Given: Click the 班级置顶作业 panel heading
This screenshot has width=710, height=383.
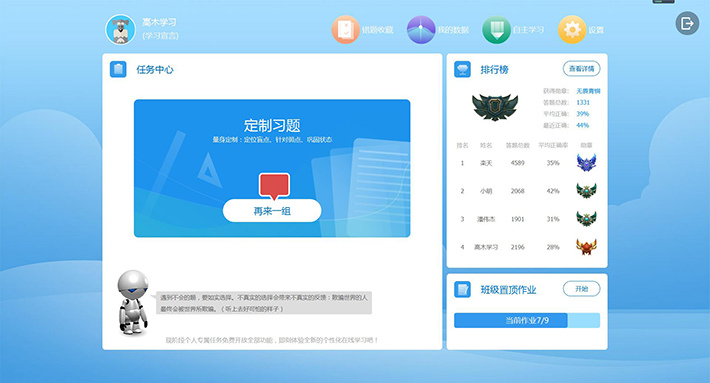Looking at the screenshot, I should pyautogui.click(x=509, y=290).
